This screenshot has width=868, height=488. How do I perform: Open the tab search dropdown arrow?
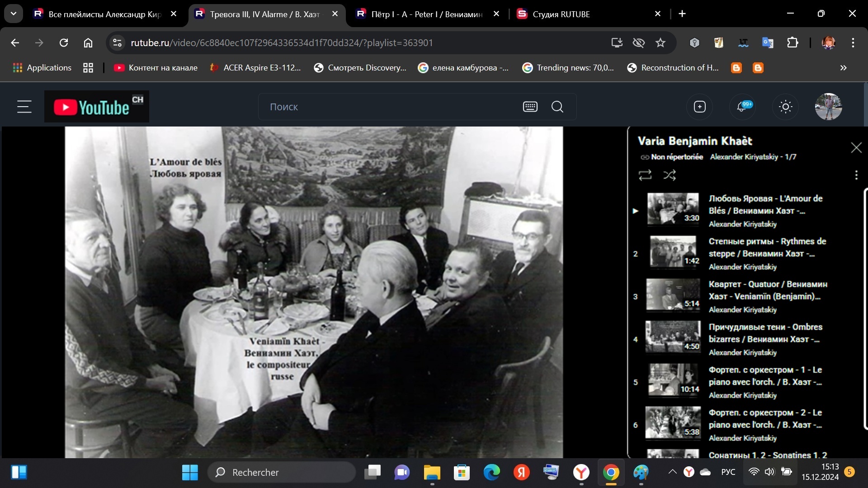[x=14, y=14]
